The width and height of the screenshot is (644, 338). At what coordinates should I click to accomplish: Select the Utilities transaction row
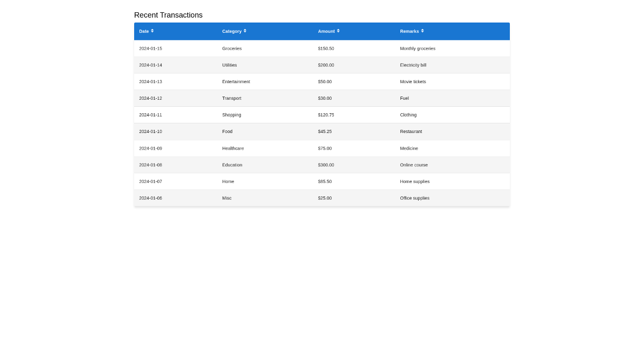(x=322, y=65)
